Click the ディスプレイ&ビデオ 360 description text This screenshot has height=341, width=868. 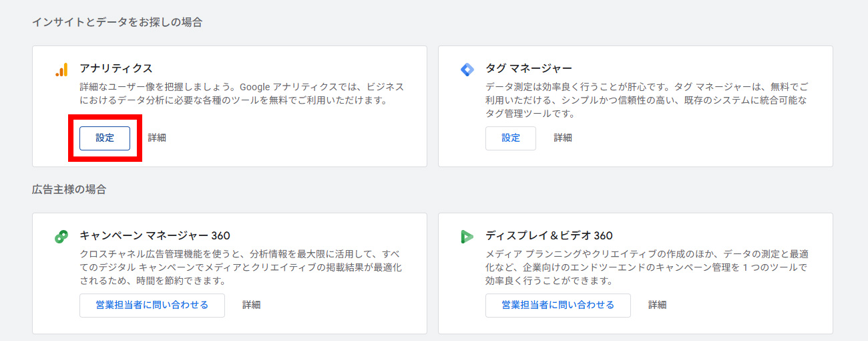(648, 267)
